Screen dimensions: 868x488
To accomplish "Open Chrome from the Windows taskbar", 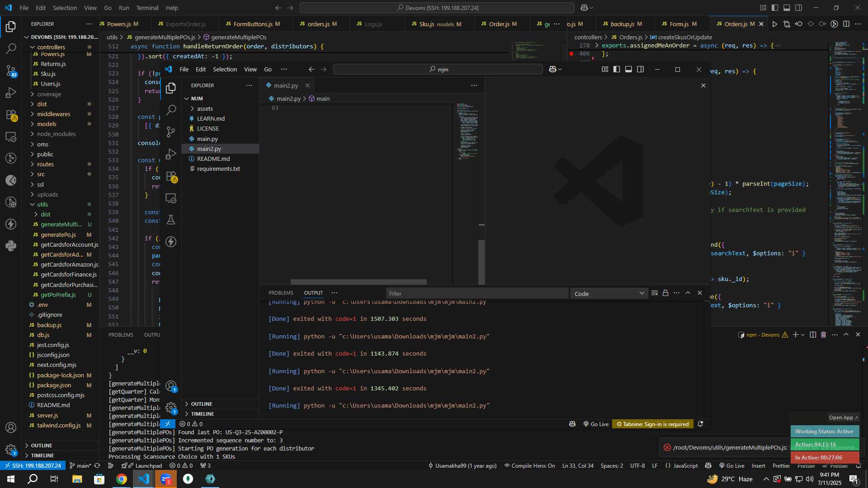I will (x=121, y=479).
